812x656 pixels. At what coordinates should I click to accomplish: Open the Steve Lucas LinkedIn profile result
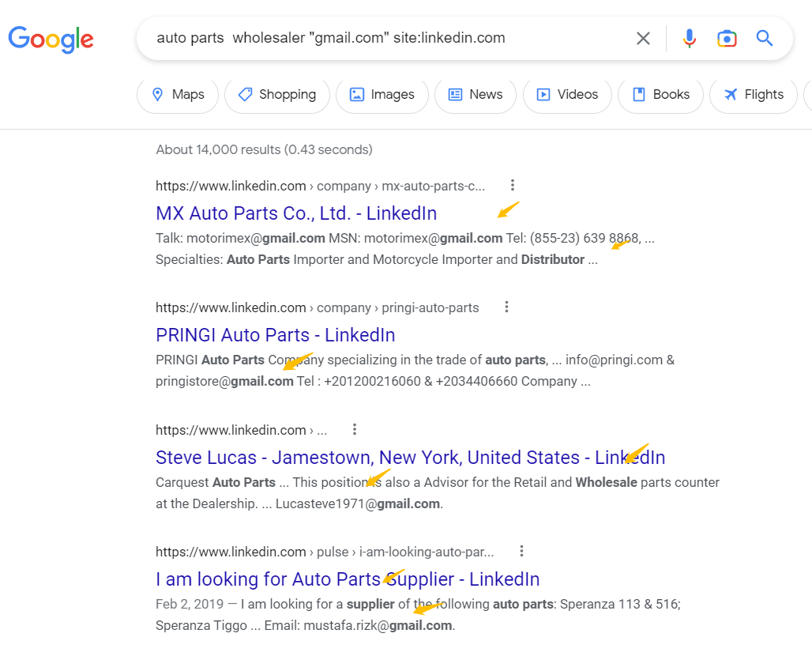click(409, 457)
